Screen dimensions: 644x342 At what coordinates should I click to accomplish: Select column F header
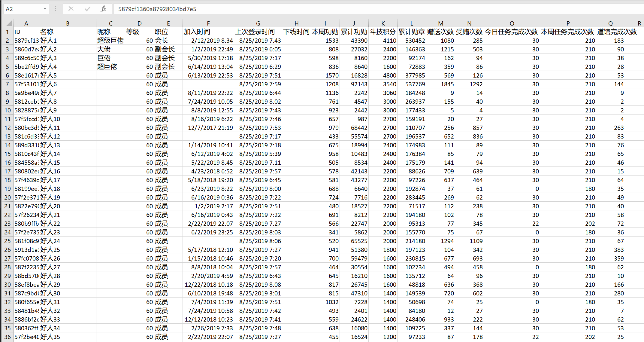pos(208,23)
